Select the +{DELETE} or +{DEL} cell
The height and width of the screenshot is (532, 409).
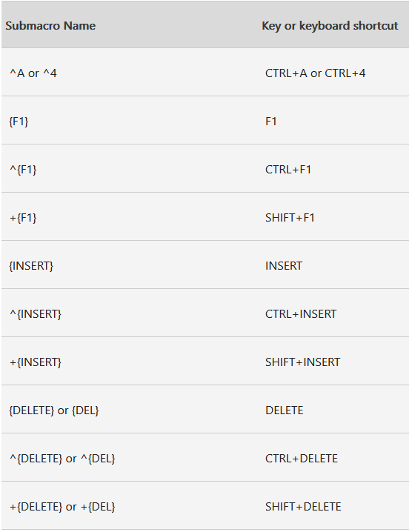click(x=62, y=507)
